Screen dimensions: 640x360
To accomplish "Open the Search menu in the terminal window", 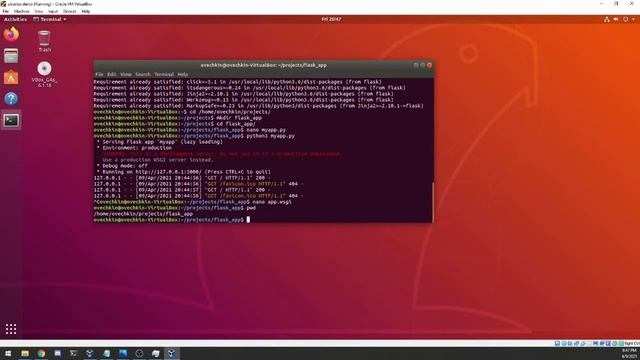I will [x=143, y=74].
